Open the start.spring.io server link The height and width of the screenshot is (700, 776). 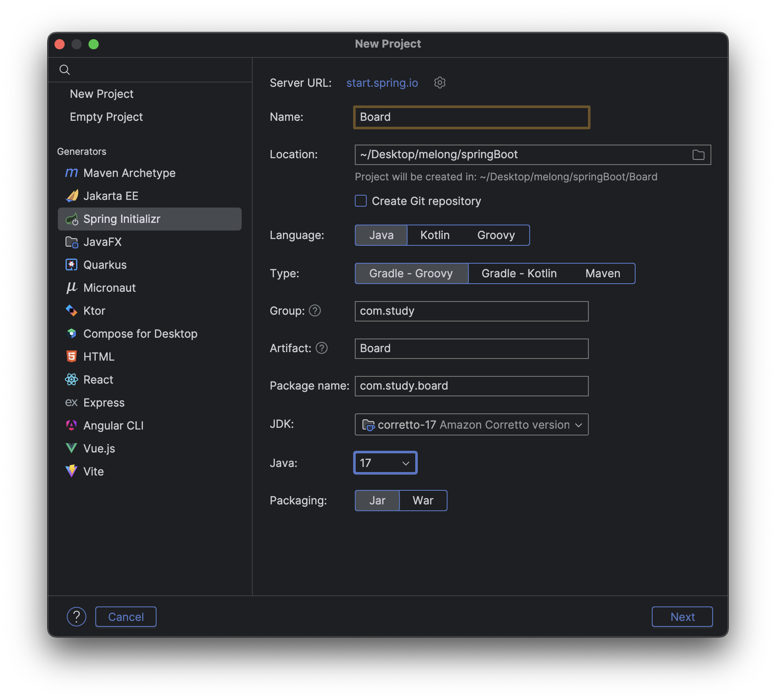coord(382,83)
